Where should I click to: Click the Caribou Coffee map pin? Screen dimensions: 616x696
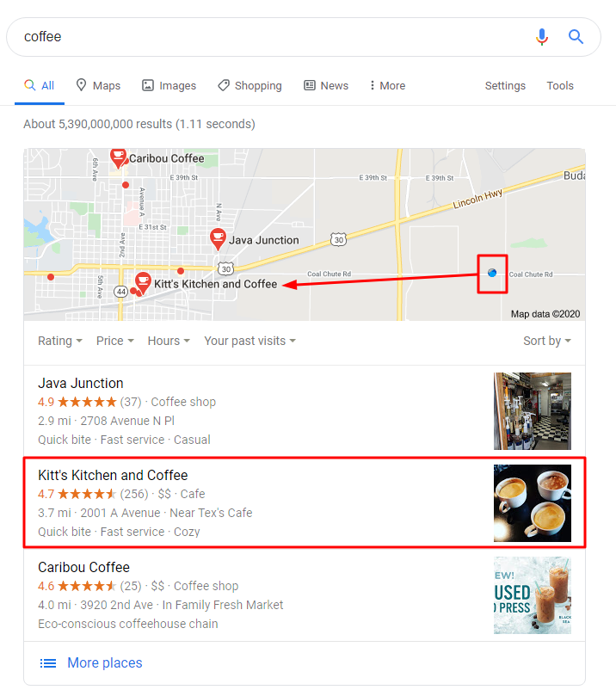pos(118,158)
